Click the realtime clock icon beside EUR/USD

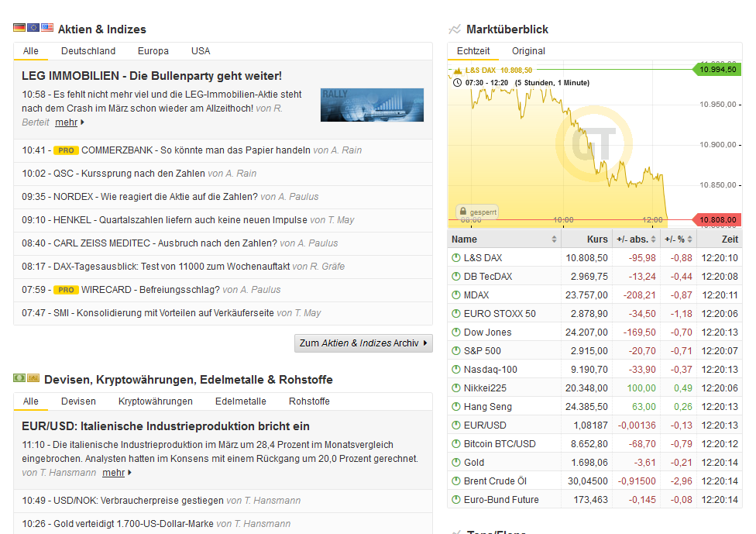coord(458,425)
